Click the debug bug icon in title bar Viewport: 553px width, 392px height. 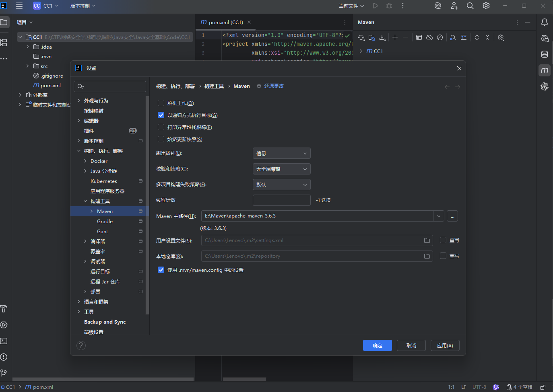(x=389, y=6)
